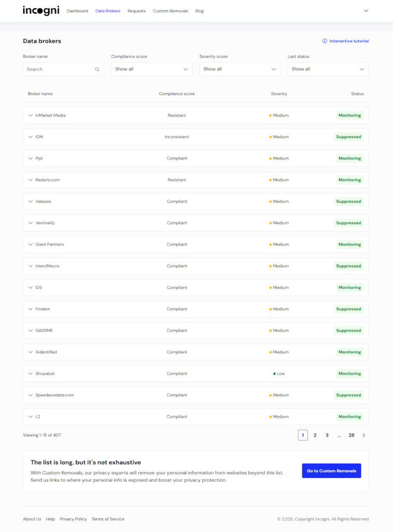393x532 pixels.
Task: Go to next page using arrow icon
Action: click(x=364, y=435)
